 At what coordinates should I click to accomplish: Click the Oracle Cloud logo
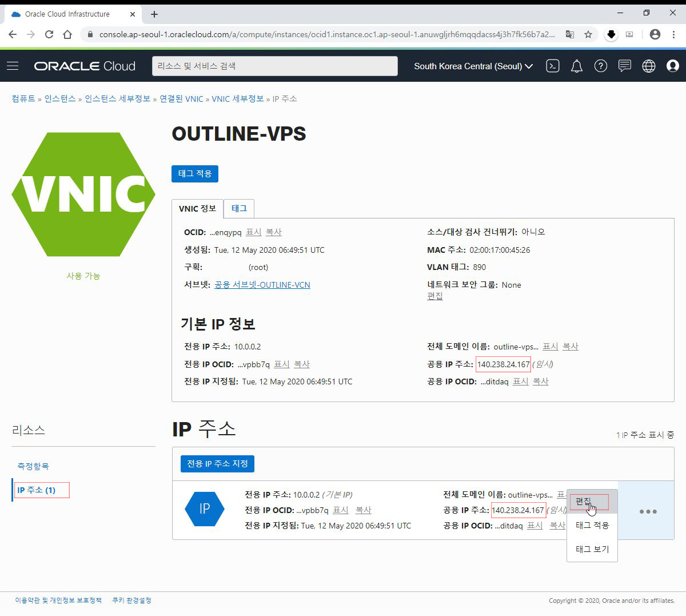tap(85, 66)
